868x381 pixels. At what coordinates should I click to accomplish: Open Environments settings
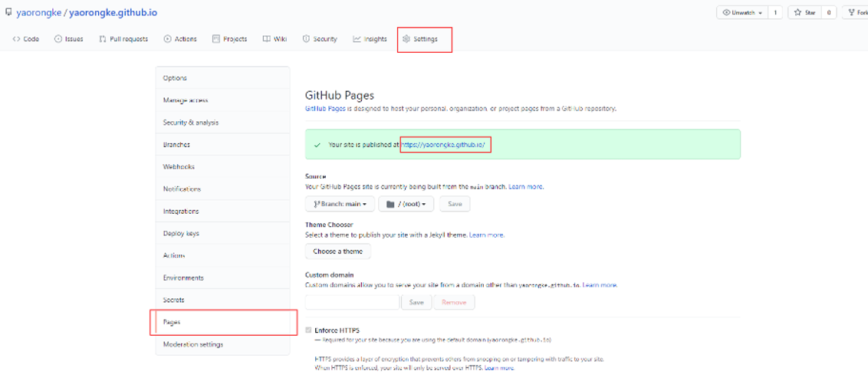222,278
